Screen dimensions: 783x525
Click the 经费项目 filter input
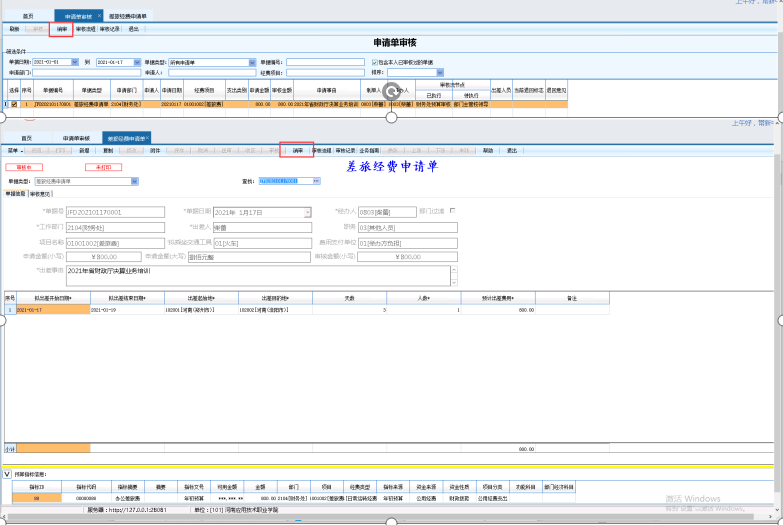(x=325, y=72)
